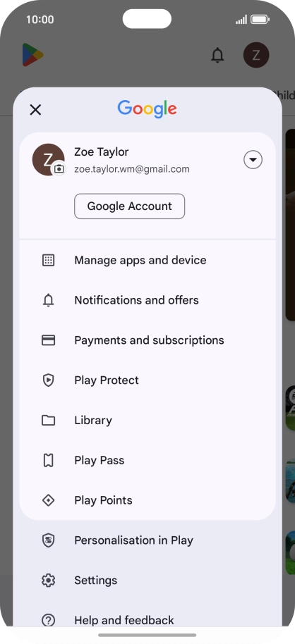Viewport: 295px width, 644px height.
Task: Tap the notification bell in top bar
Action: 217,55
